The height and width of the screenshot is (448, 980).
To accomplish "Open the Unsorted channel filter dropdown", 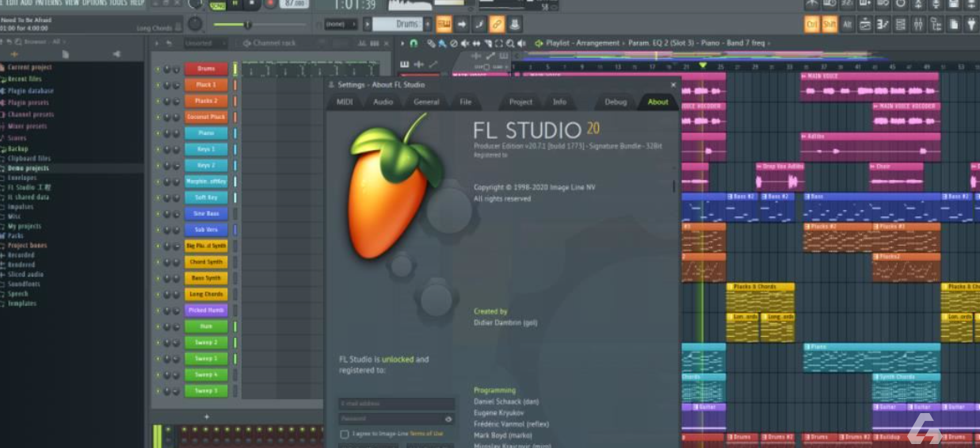I will (204, 43).
